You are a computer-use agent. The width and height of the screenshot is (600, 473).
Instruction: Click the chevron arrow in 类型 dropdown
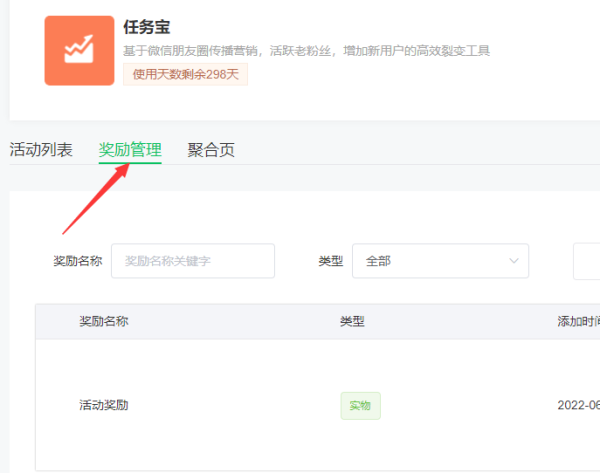click(514, 261)
